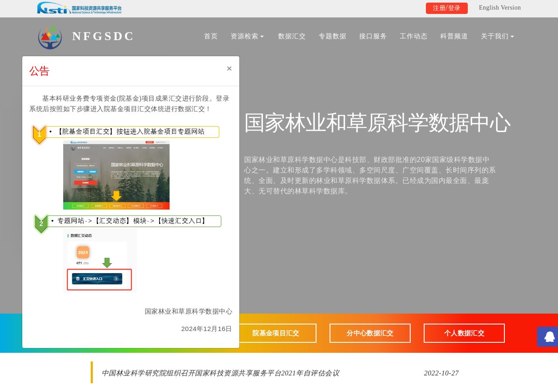The height and width of the screenshot is (392, 558).
Task: Switch to English Version
Action: tap(500, 8)
